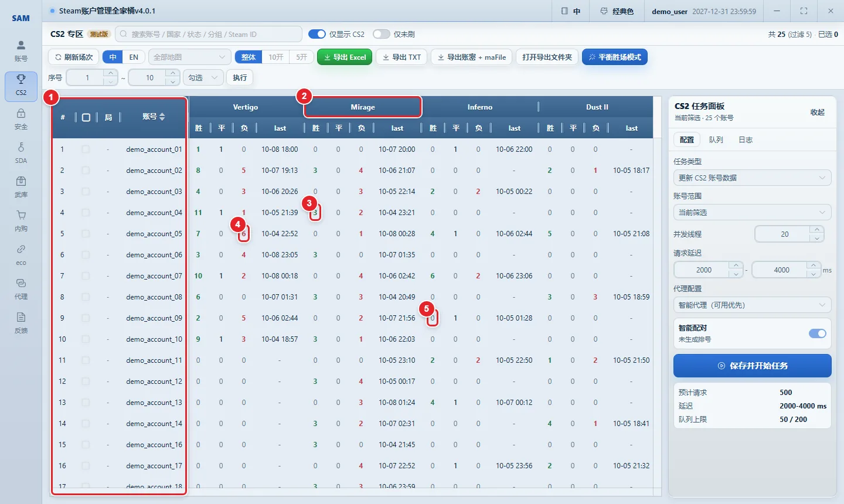Screen dimensions: 844x504
Task: Open the 勾选 action dropdown
Action: click(203, 77)
